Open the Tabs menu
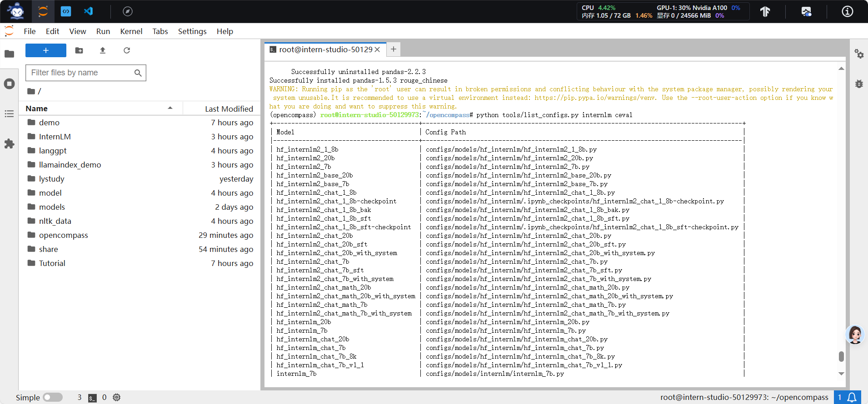The image size is (868, 404). pyautogui.click(x=160, y=31)
